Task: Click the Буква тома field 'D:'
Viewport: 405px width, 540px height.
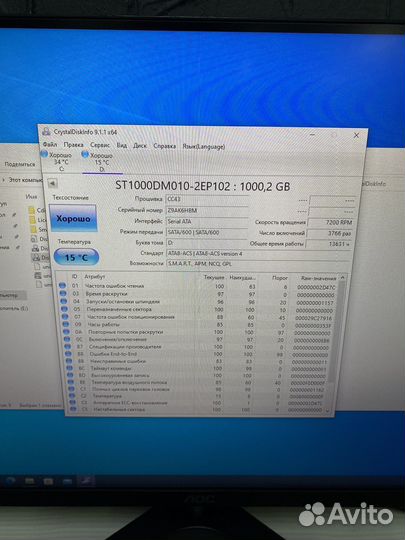Action: [207, 243]
